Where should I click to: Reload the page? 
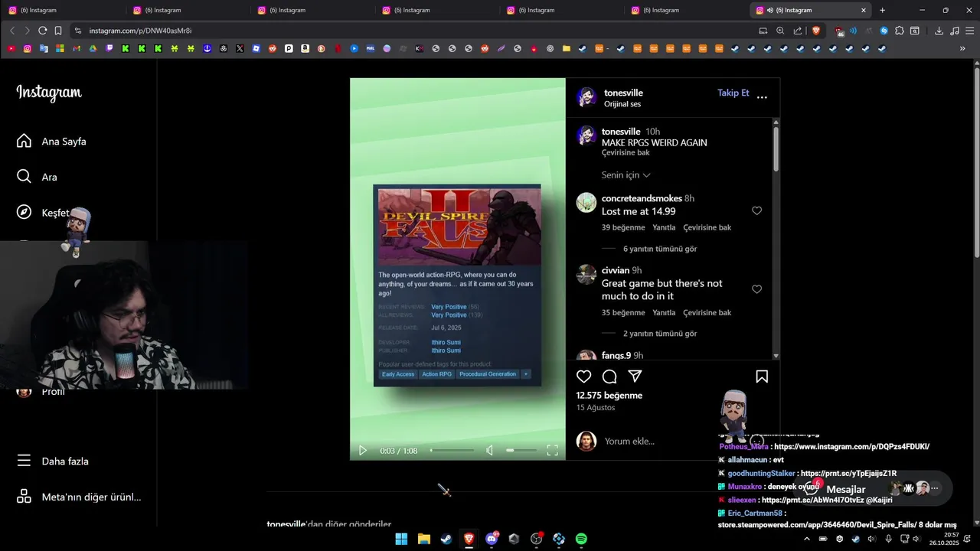[x=42, y=31]
